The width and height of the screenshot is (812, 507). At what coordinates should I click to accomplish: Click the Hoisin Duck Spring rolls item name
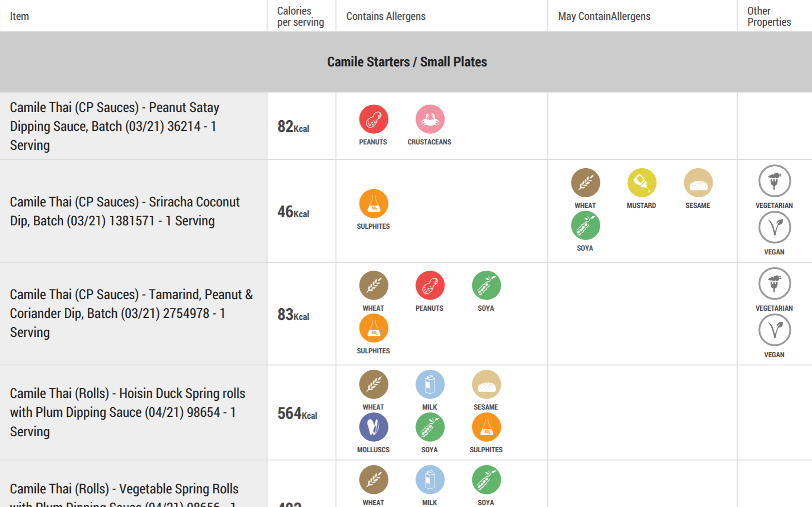pyautogui.click(x=128, y=412)
